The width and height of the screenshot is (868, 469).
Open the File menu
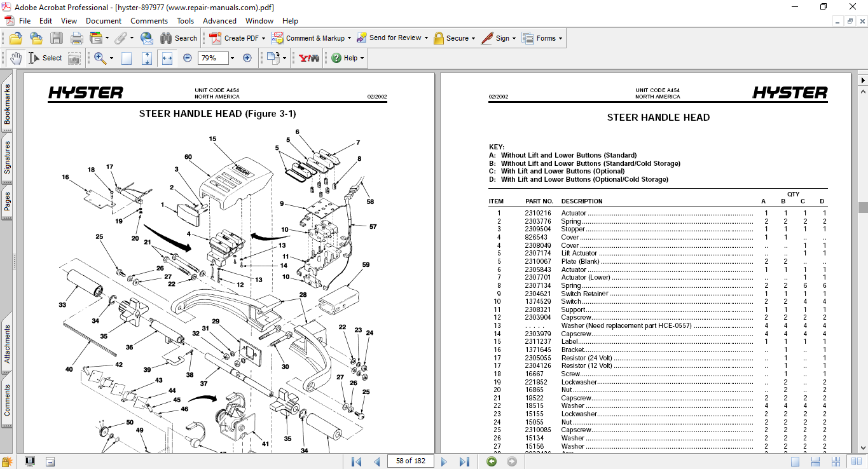(x=25, y=21)
